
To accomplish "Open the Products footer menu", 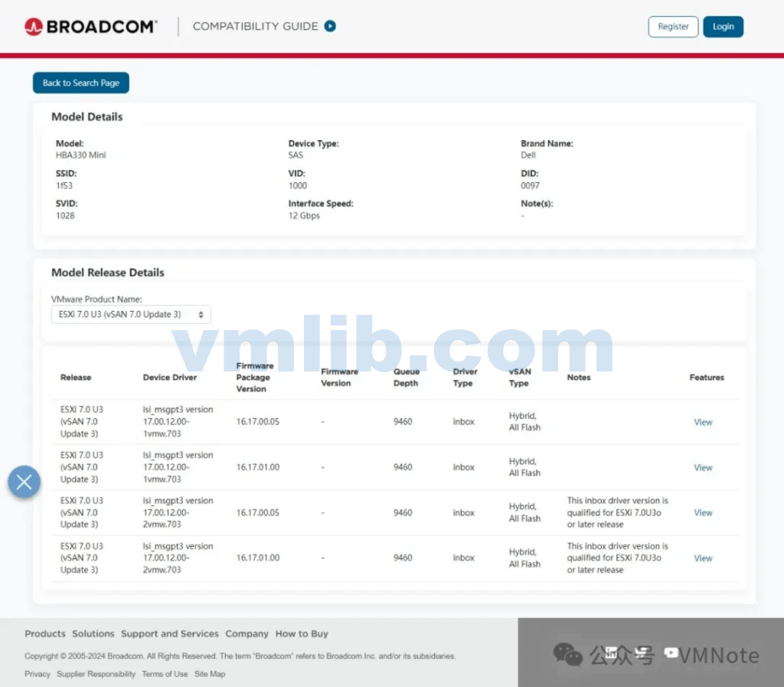I will [x=45, y=634].
